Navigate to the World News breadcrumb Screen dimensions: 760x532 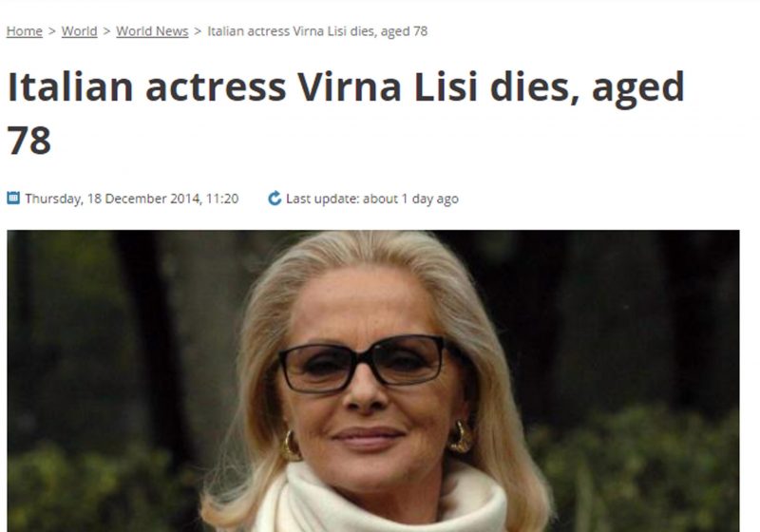point(152,31)
